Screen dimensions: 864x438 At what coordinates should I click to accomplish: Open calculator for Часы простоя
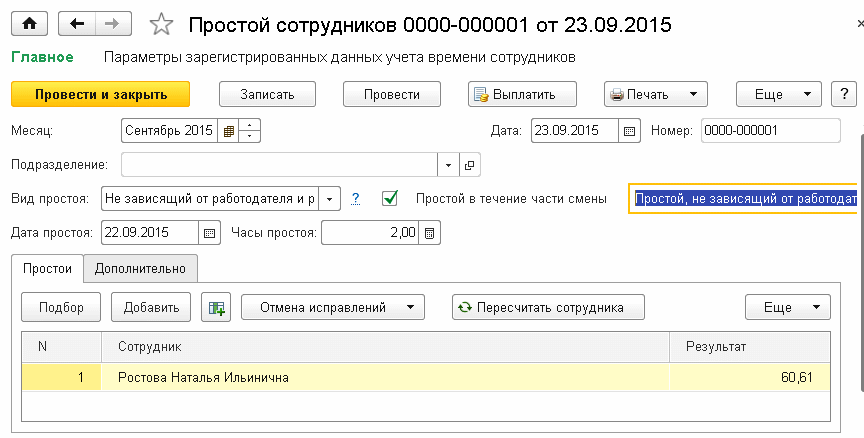[x=430, y=232]
